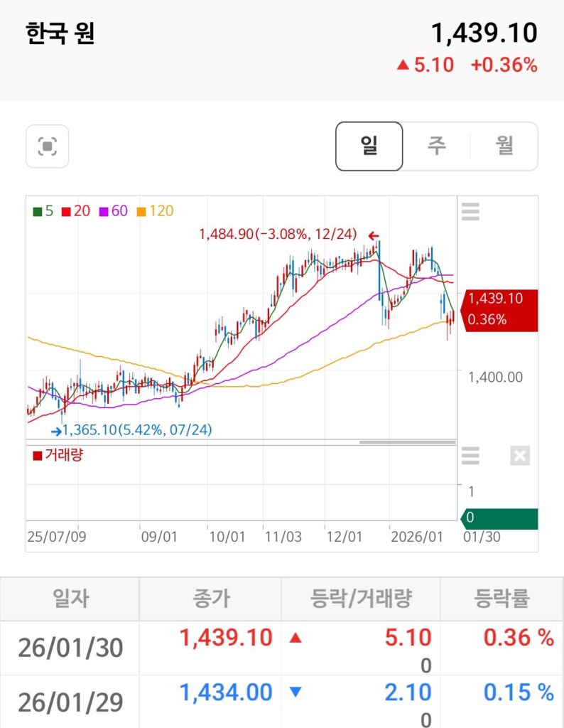Switch to the 주 weekly chart tab
The height and width of the screenshot is (728, 564).
pos(436,146)
